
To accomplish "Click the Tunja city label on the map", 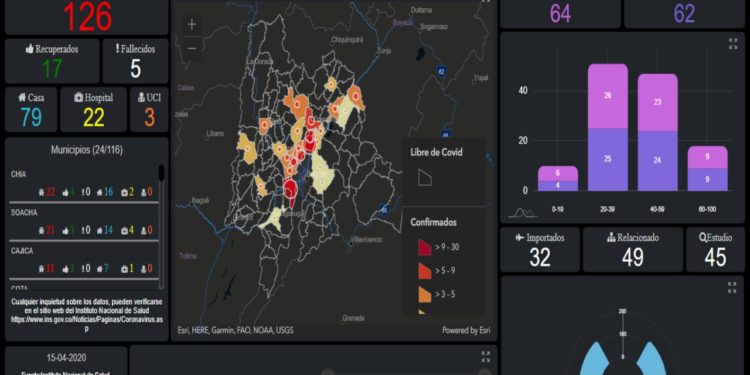I will click(384, 50).
